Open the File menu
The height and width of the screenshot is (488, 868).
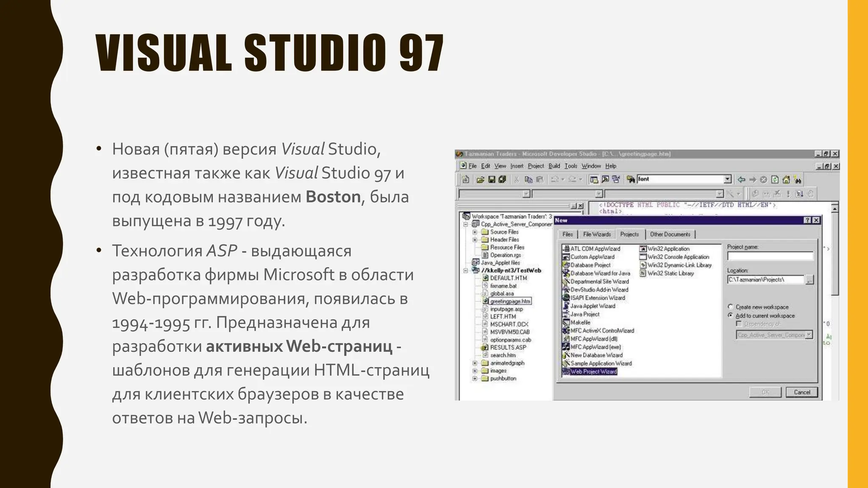pyautogui.click(x=473, y=166)
